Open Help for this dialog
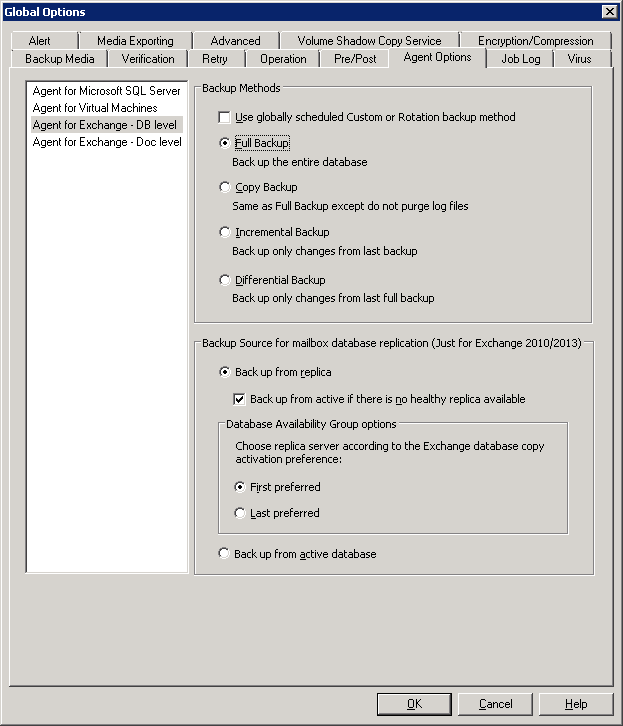The height and width of the screenshot is (726, 623). 575,704
